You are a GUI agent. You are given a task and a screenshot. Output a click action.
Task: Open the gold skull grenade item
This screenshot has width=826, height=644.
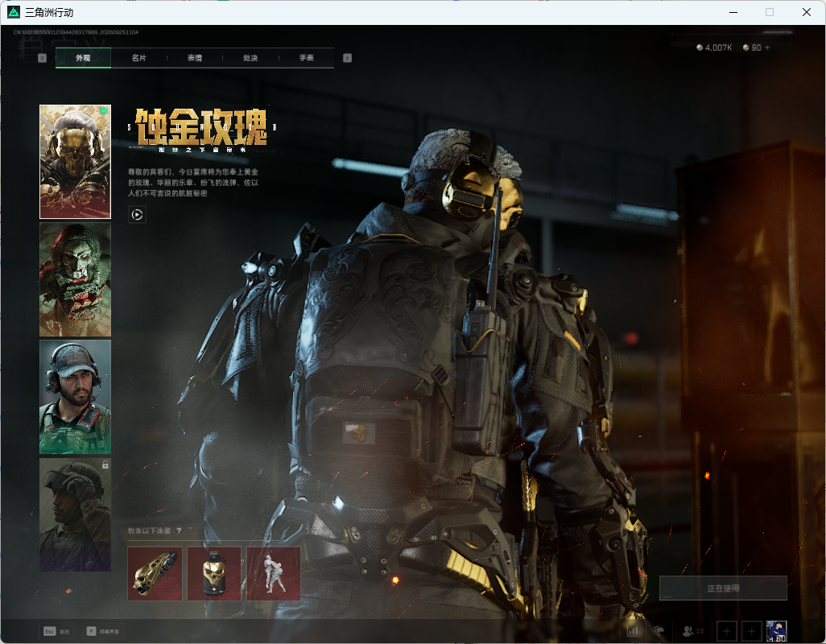214,573
